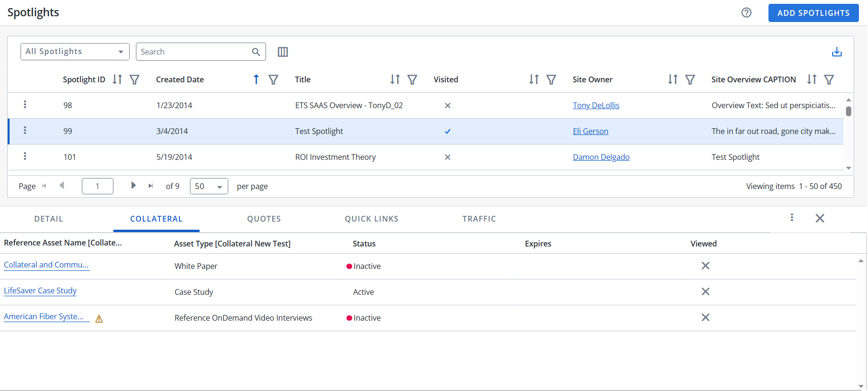The image size is (868, 391).
Task: Filter the Created Date column
Action: tap(273, 79)
